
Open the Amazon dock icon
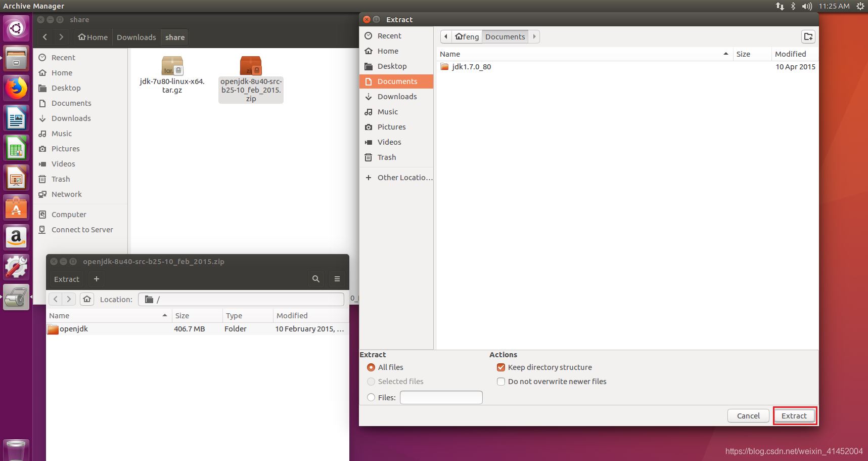(x=16, y=237)
